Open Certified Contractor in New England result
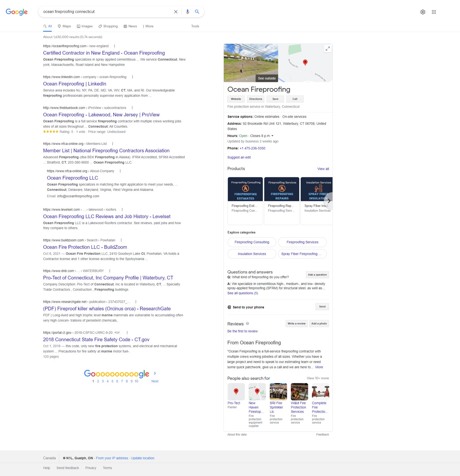This screenshot has width=460, height=476. [104, 53]
